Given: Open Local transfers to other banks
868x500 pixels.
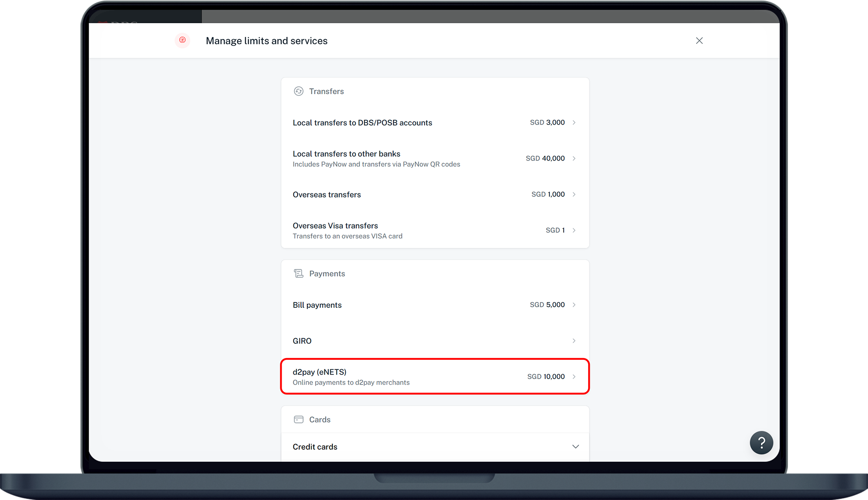Looking at the screenshot, I should (346, 154).
